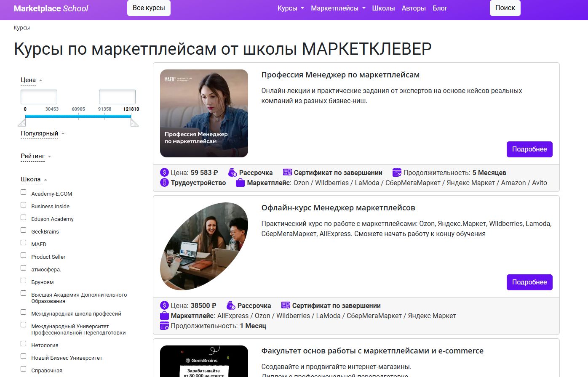The width and height of the screenshot is (588, 377).
Task: Tick the Academy-E.COM school checkbox
Action: click(x=24, y=192)
